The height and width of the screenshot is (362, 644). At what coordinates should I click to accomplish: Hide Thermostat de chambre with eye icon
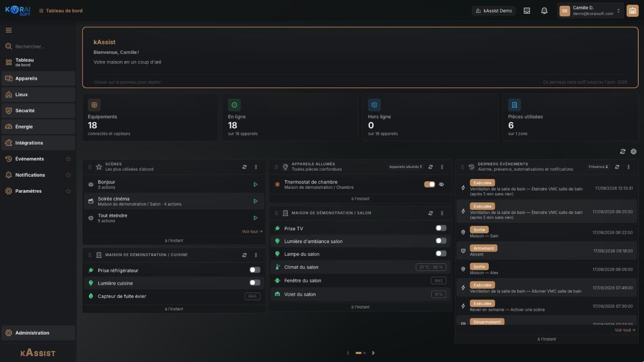[441, 185]
